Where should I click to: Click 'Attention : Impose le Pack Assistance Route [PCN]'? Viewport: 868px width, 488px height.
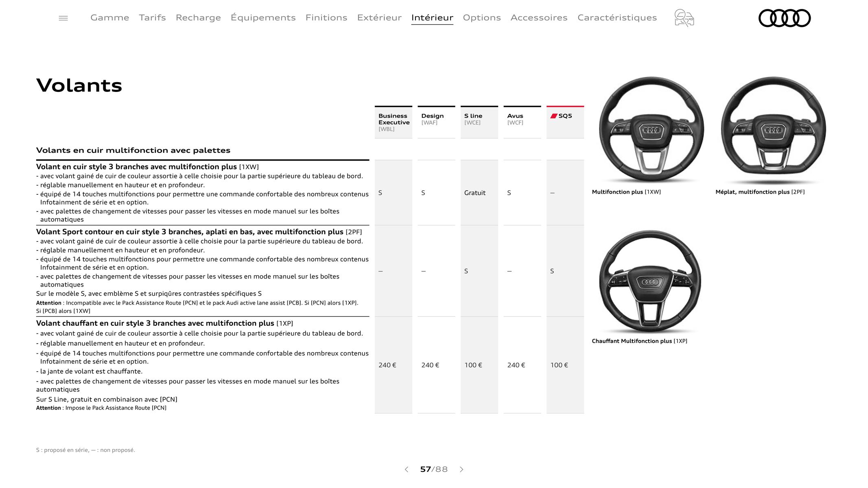[101, 408]
